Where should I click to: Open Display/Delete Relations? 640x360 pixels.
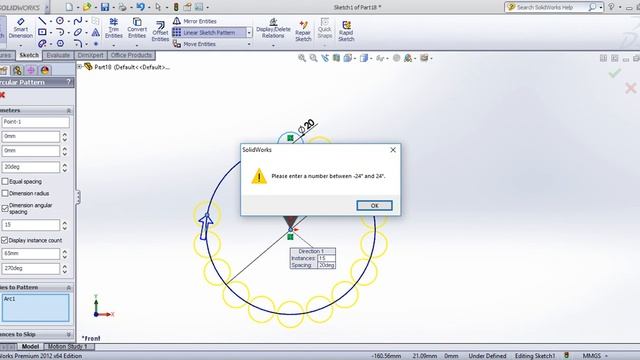[273, 29]
